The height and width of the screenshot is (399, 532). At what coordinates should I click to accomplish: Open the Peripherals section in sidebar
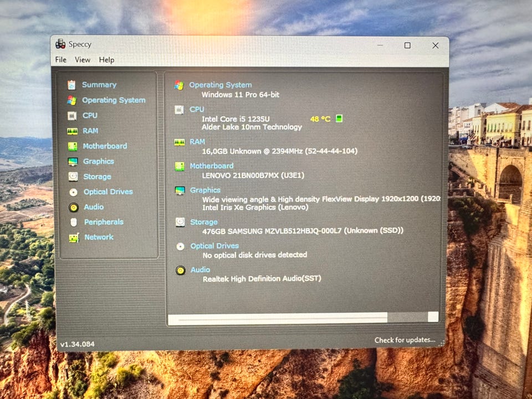tap(104, 222)
